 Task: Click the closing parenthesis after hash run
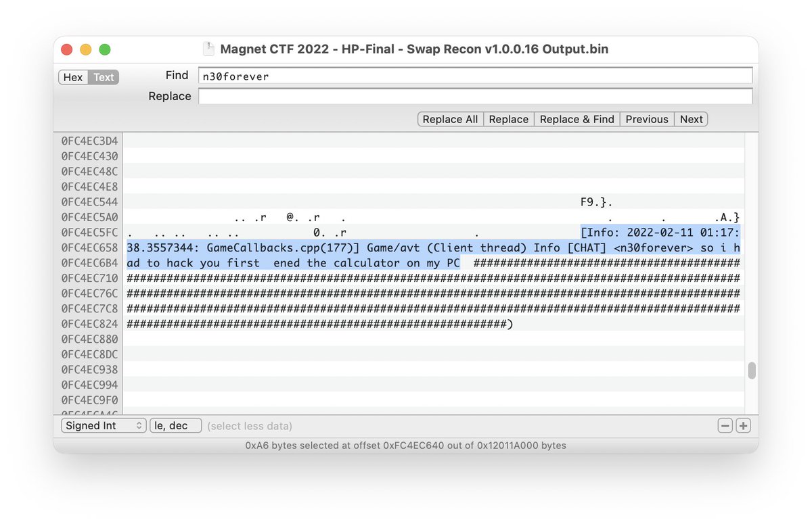point(510,324)
